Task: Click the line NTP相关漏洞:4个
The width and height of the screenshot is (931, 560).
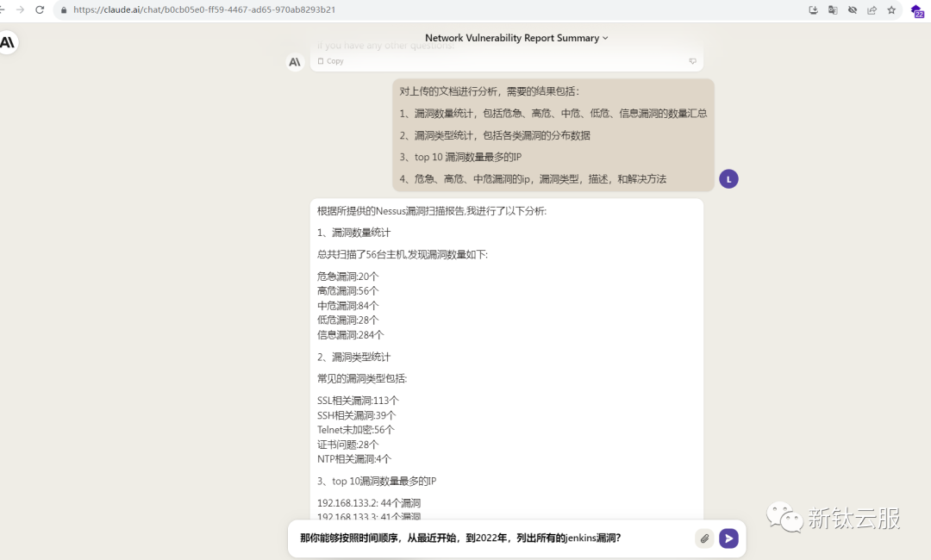Action: coord(354,459)
